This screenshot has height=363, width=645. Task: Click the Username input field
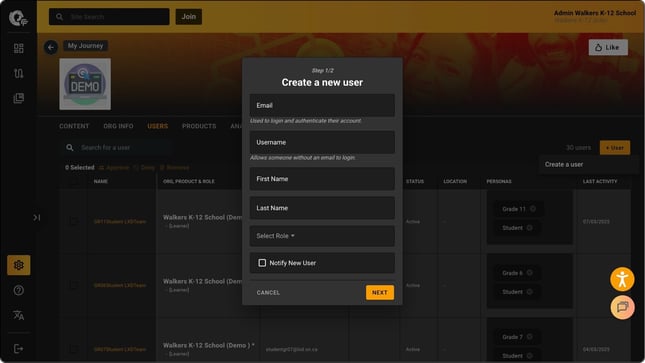[322, 142]
